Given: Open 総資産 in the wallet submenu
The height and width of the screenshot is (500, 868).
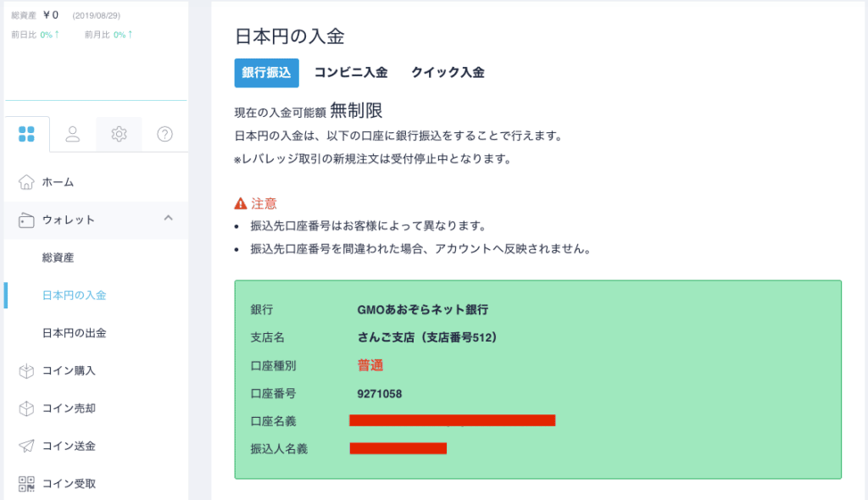Looking at the screenshot, I should pos(58,258).
